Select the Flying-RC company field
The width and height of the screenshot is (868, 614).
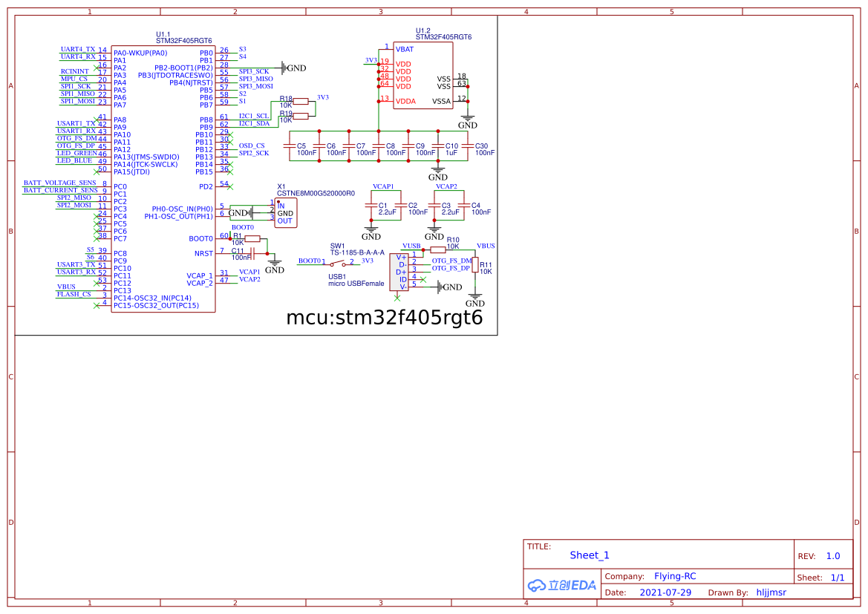point(675,576)
